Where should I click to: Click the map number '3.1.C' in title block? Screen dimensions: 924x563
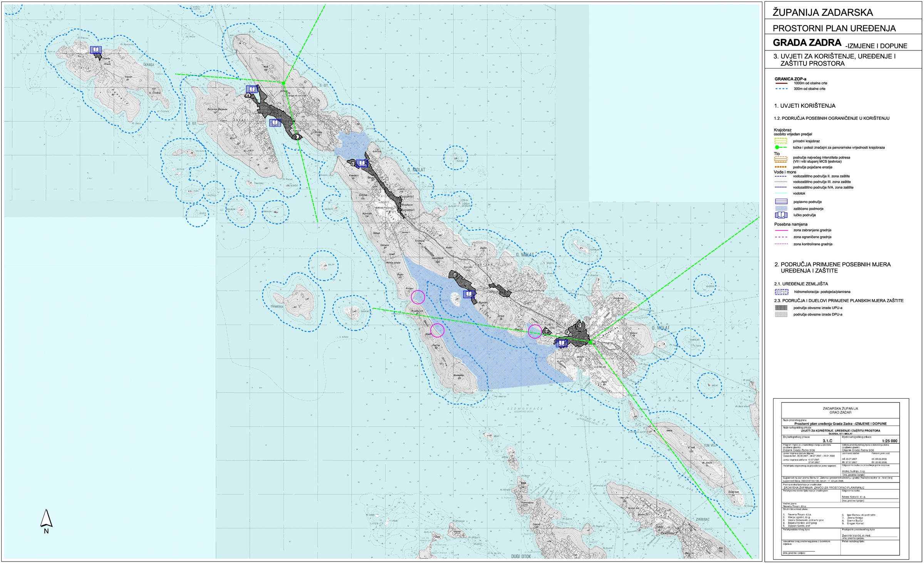[x=827, y=441]
